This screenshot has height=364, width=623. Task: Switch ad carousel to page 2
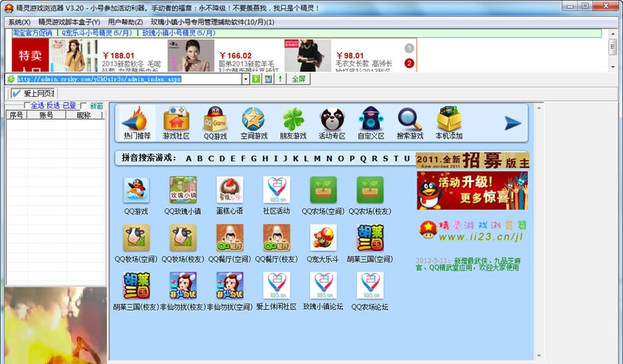[x=409, y=63]
